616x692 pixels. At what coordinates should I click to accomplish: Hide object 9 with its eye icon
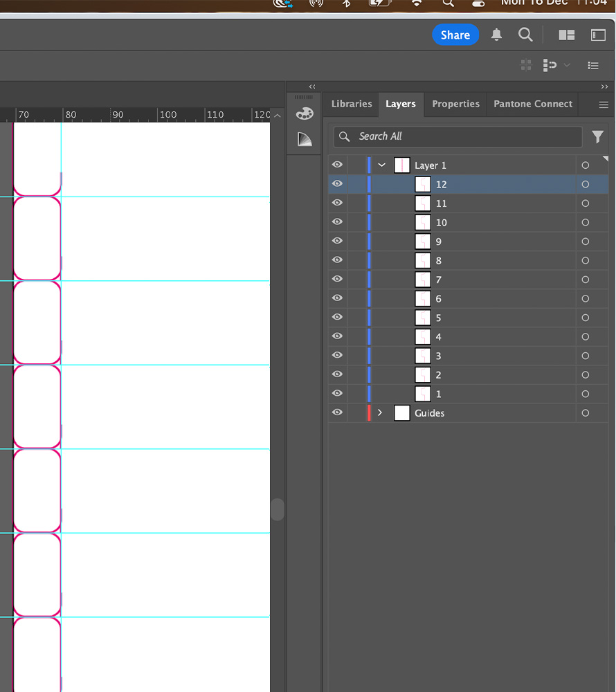[x=337, y=241]
